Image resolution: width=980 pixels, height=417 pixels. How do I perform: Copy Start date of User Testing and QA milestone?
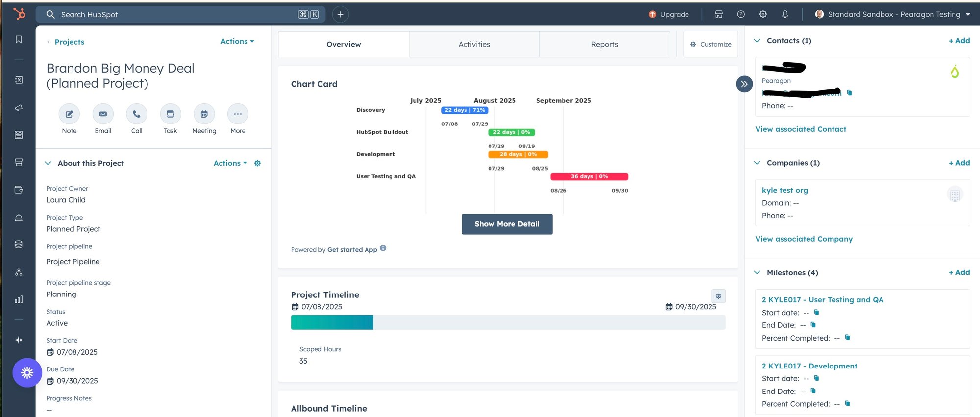[816, 312]
